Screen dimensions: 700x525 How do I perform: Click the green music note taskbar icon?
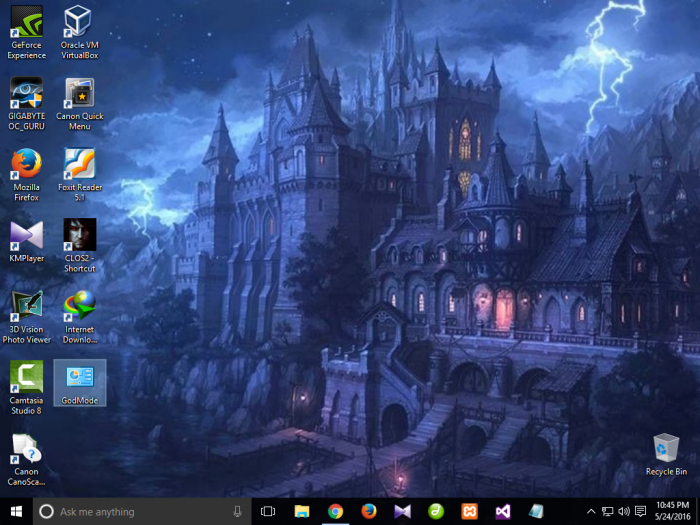[436, 512]
